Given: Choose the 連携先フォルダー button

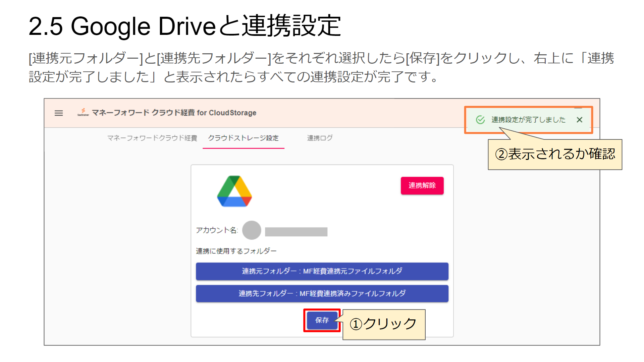Looking at the screenshot, I should click(322, 294).
